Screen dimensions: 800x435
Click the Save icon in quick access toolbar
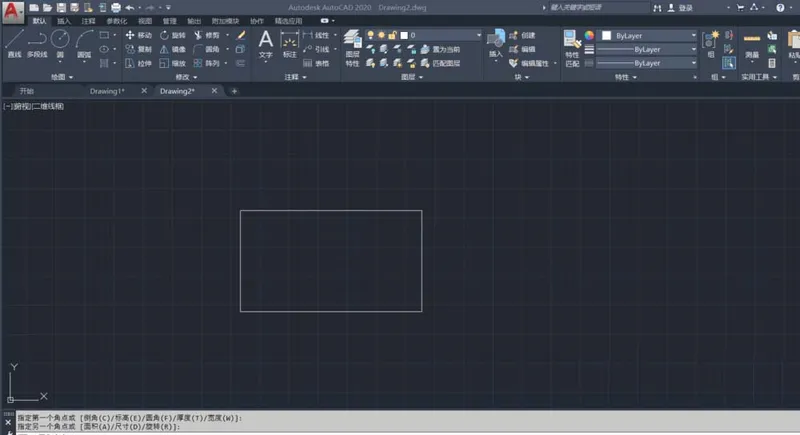point(61,8)
